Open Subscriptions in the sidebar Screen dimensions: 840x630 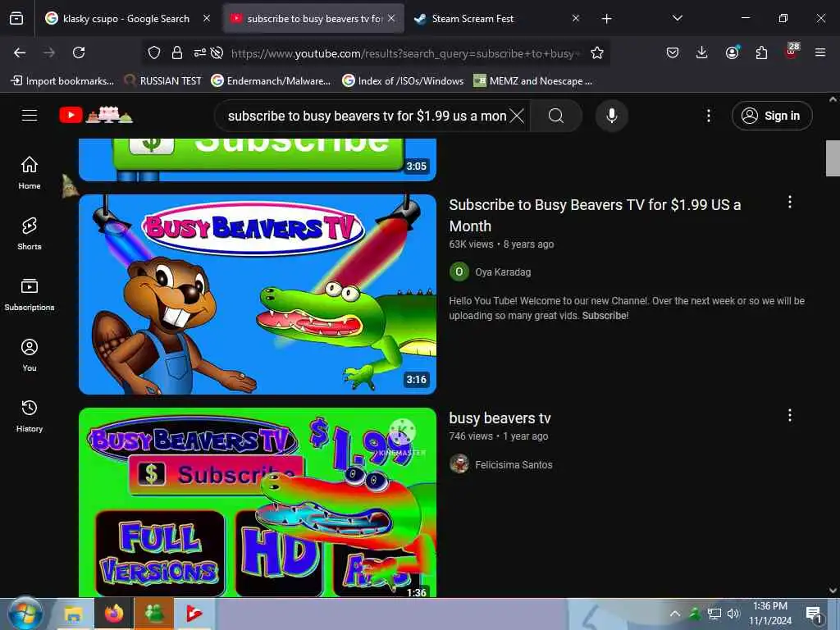(30, 294)
